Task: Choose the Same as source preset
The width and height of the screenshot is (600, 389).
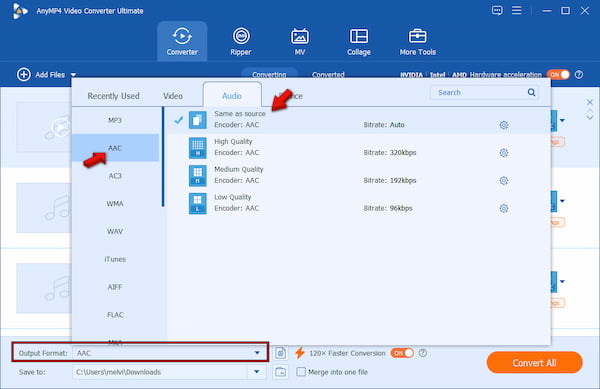Action: (359, 120)
